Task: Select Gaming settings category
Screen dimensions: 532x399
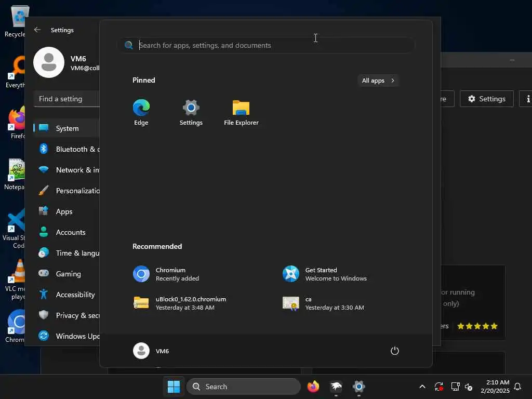Action: [x=67, y=273]
